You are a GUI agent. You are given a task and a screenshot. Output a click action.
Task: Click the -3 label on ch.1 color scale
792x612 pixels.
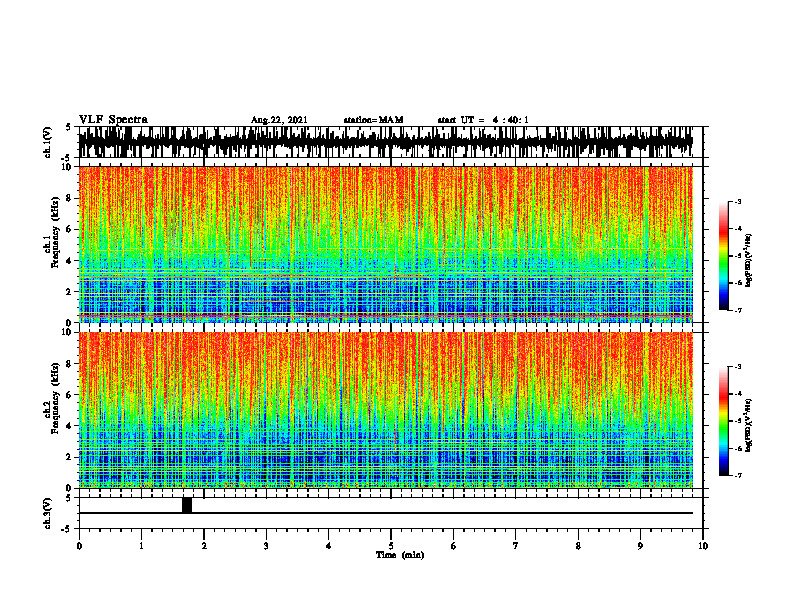[x=738, y=201]
